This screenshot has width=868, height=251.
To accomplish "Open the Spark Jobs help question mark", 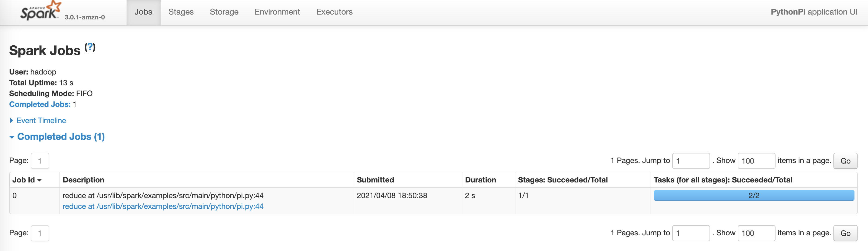I will click(x=90, y=47).
